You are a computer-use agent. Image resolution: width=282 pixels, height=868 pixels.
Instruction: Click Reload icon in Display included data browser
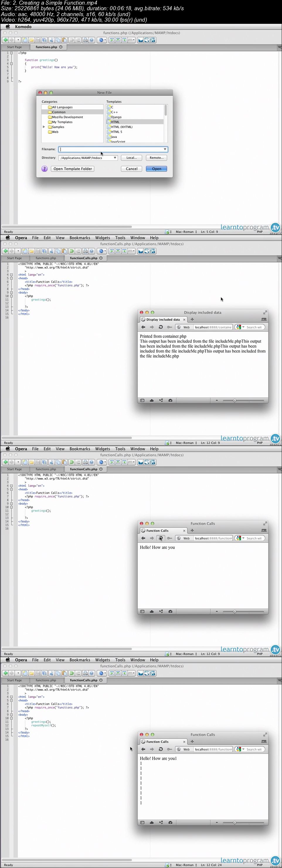pos(161,327)
